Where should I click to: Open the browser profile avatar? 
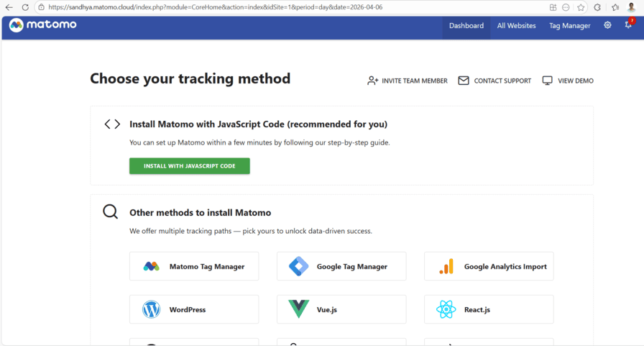(x=631, y=7)
